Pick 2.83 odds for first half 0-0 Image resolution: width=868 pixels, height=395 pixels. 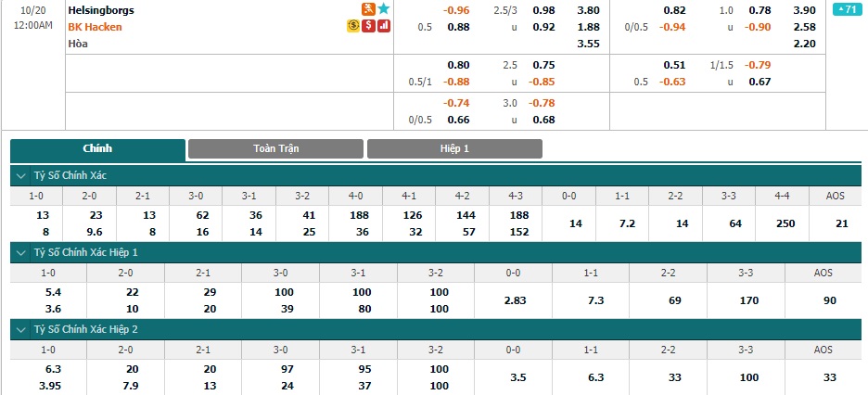(513, 300)
